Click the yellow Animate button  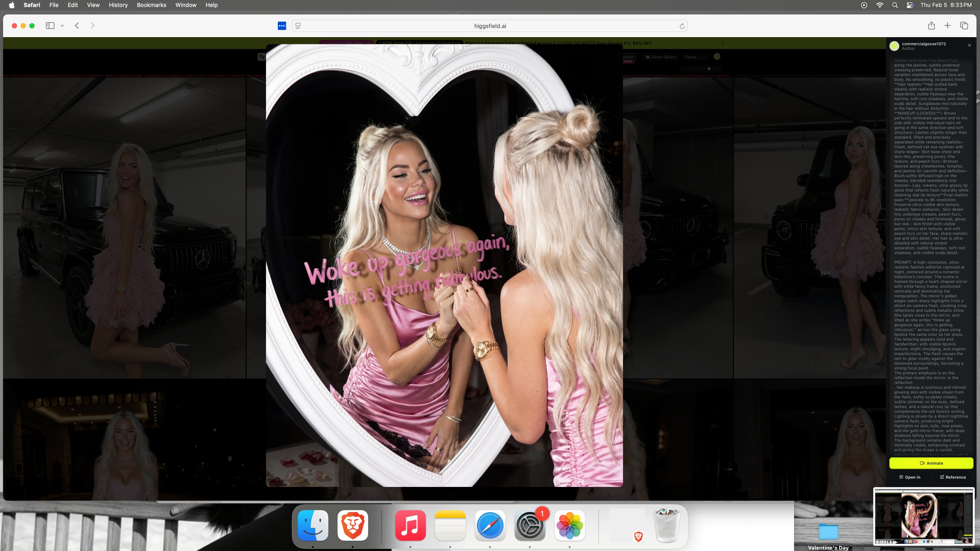[x=931, y=463]
